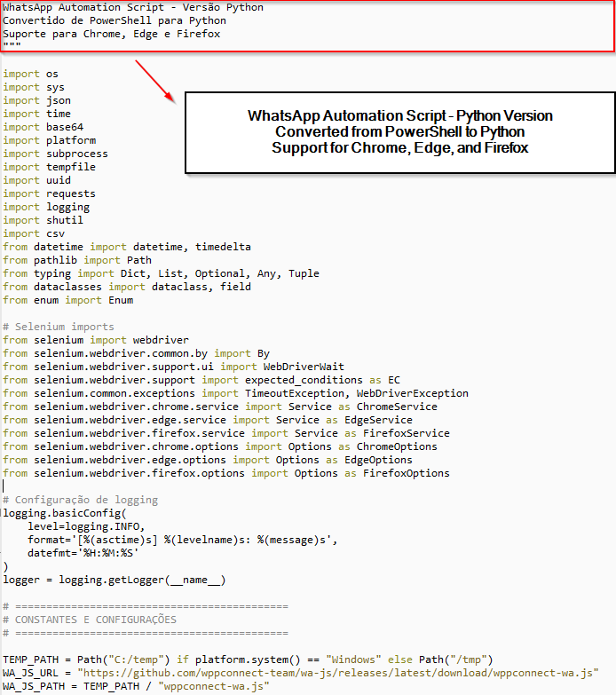Click the line 'import shutil'

43,220
